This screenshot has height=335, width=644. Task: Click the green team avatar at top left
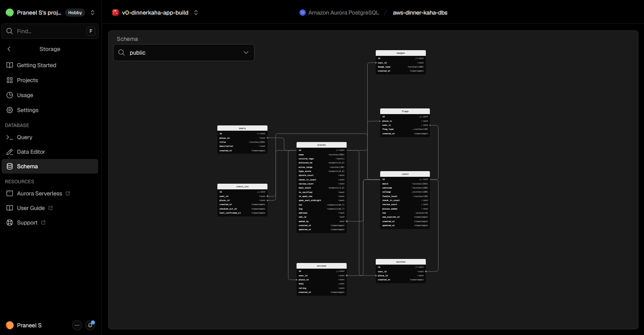[x=10, y=13]
